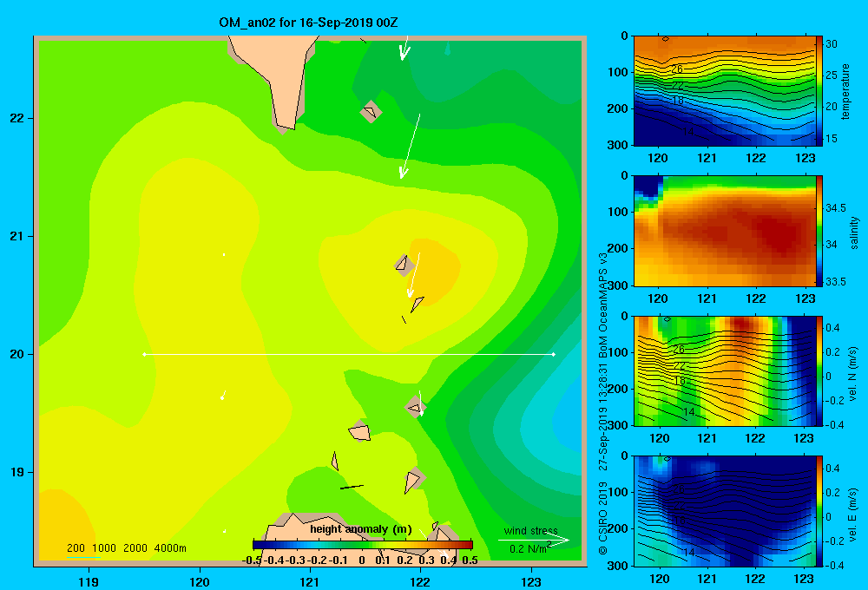Screen dimensions: 868x590
Task: Click the highest anomaly orange patch near 122E 20.7N
Action: [x=436, y=270]
